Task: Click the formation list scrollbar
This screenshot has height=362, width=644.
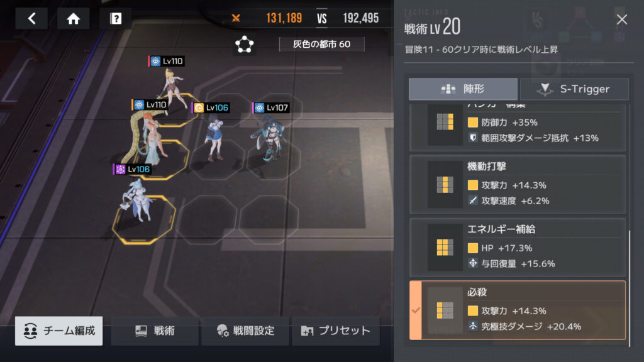Action: (x=629, y=288)
